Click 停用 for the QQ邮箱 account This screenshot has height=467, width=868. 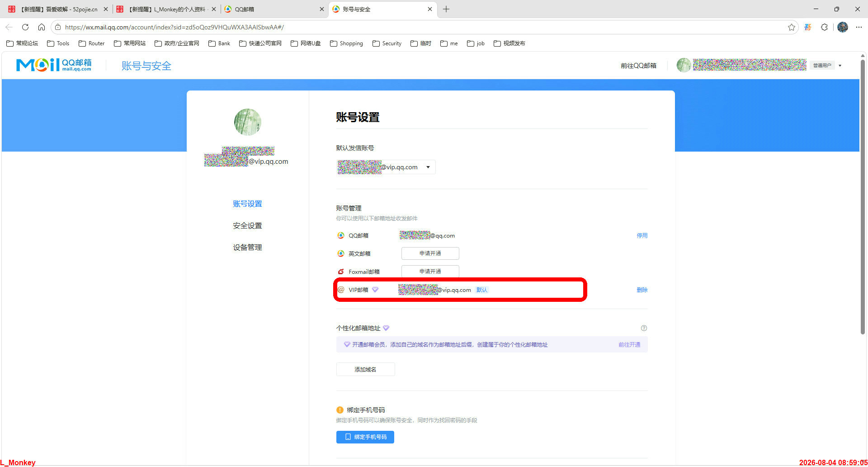(642, 235)
